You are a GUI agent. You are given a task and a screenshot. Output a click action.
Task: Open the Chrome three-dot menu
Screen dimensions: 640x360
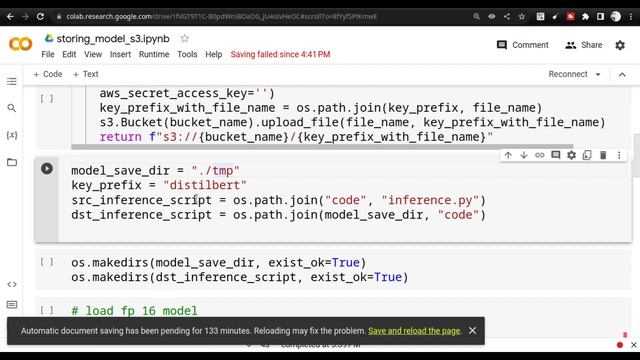coord(631,16)
